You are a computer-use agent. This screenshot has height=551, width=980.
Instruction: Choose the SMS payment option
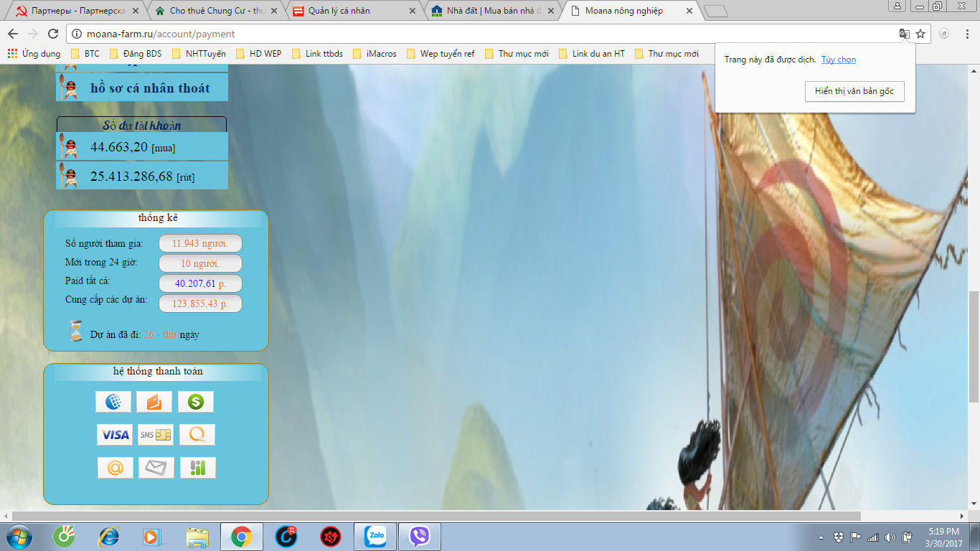pos(156,435)
